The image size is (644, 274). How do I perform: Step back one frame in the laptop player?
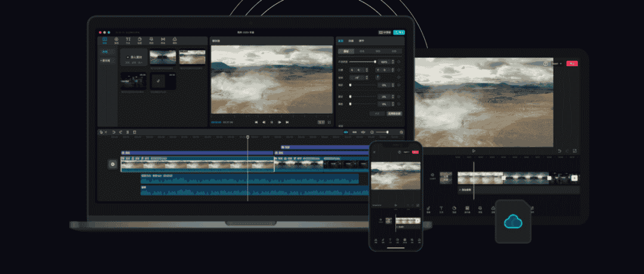pos(264,122)
